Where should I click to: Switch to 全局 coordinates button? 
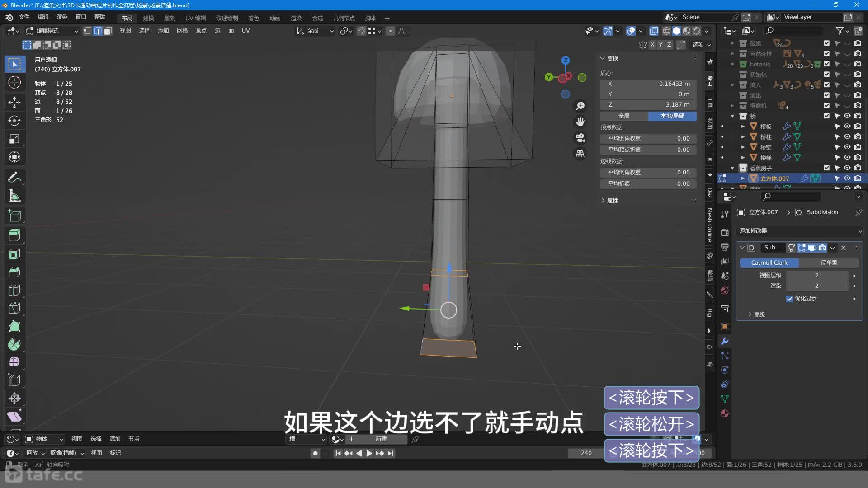click(x=624, y=116)
